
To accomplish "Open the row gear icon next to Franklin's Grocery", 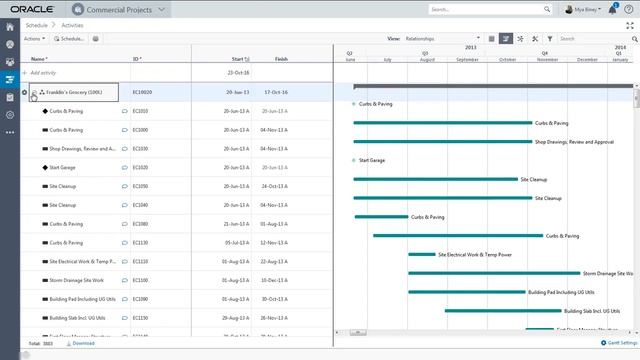I will pyautogui.click(x=24, y=92).
